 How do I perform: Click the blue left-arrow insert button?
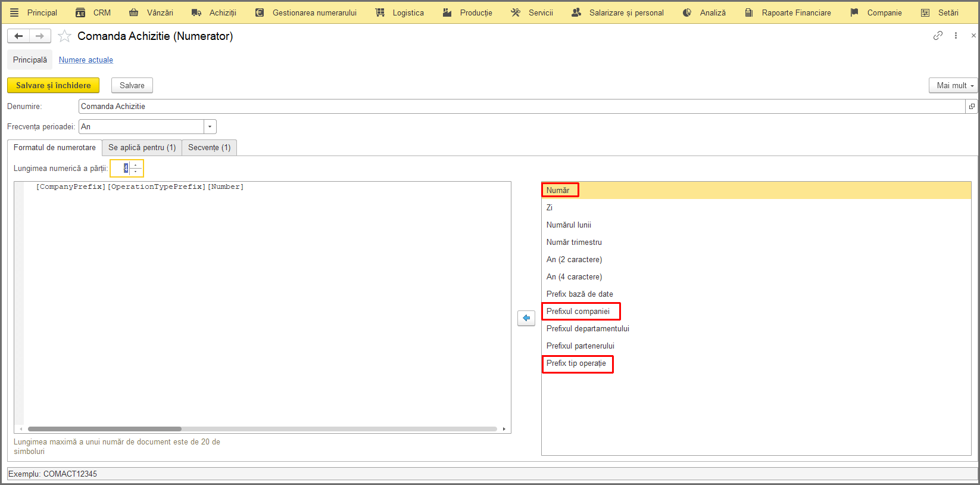coord(526,318)
